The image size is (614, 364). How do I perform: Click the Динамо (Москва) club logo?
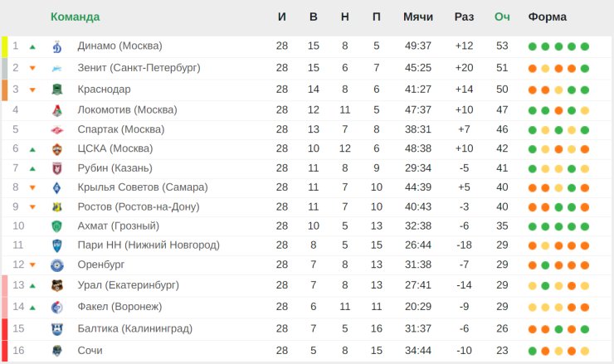pos(57,46)
